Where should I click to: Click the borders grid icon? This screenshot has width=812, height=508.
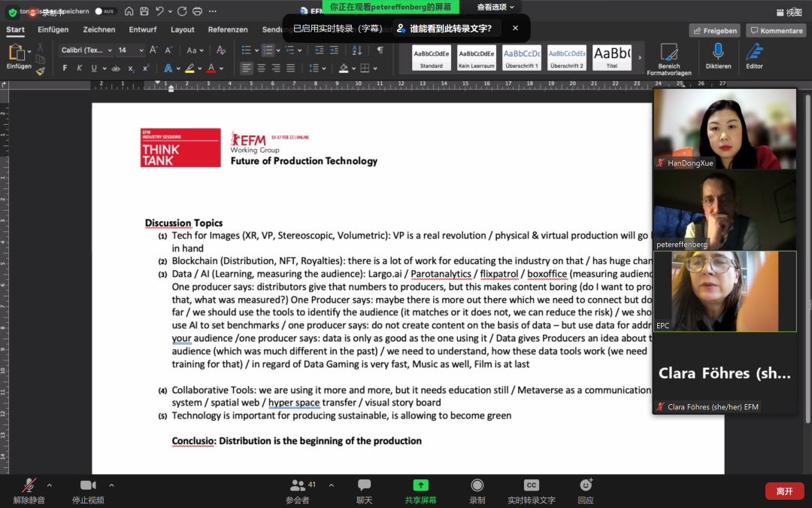365,68
